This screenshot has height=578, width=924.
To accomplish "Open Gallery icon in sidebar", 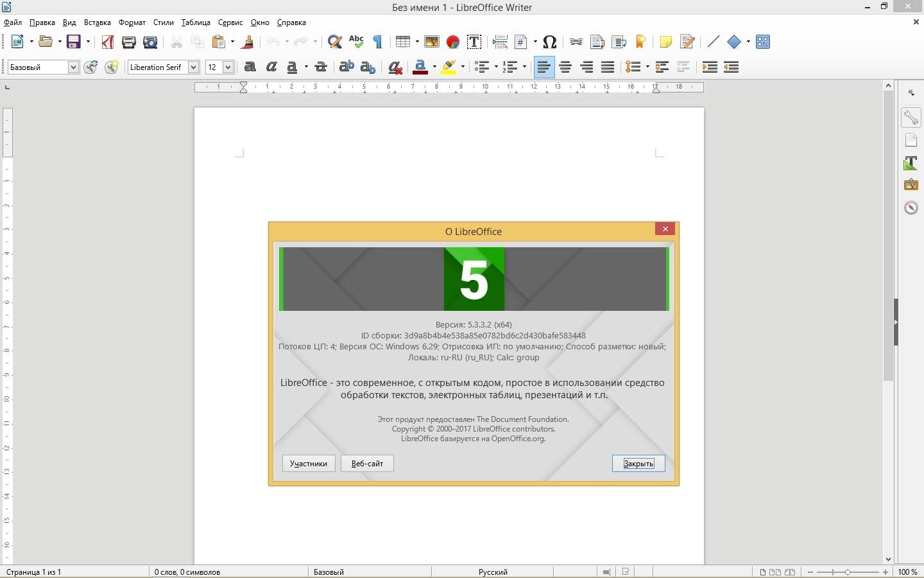I will tap(911, 185).
